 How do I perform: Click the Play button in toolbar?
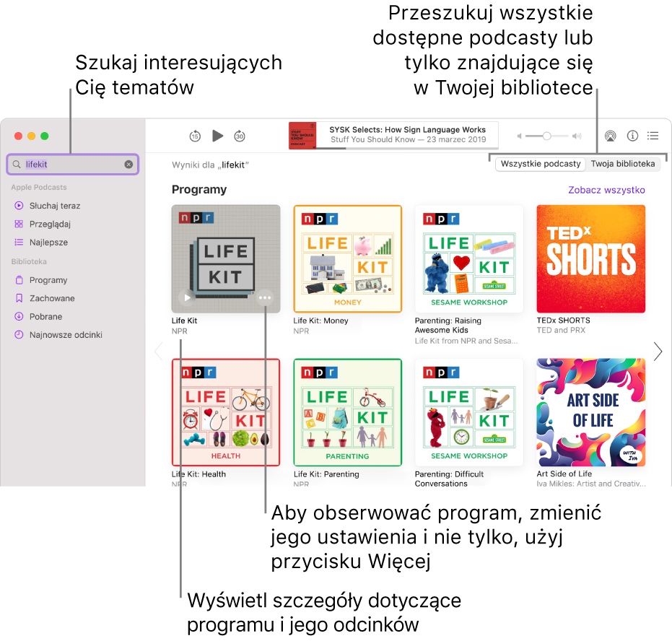tap(217, 136)
